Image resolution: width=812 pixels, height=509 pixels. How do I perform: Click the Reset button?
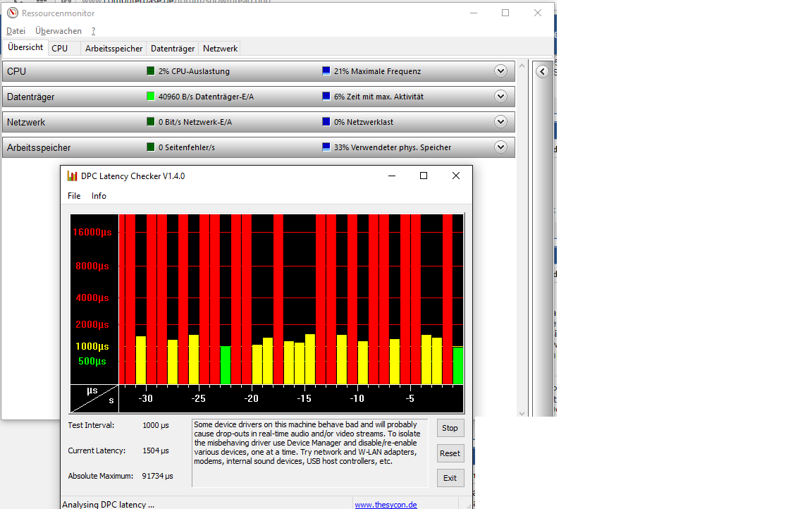coord(450,453)
